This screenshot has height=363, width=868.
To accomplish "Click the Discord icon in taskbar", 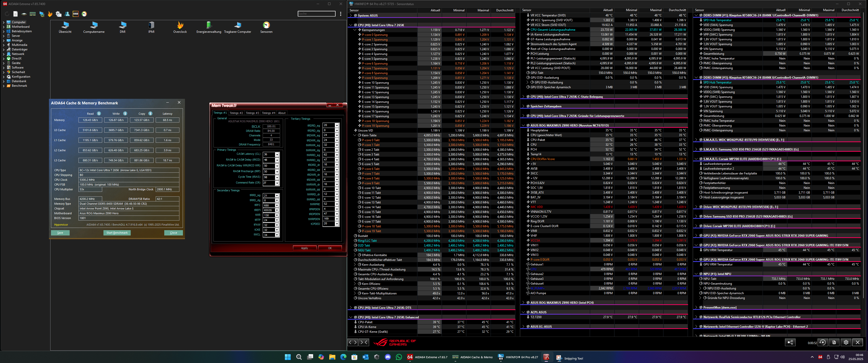I will coord(388,357).
